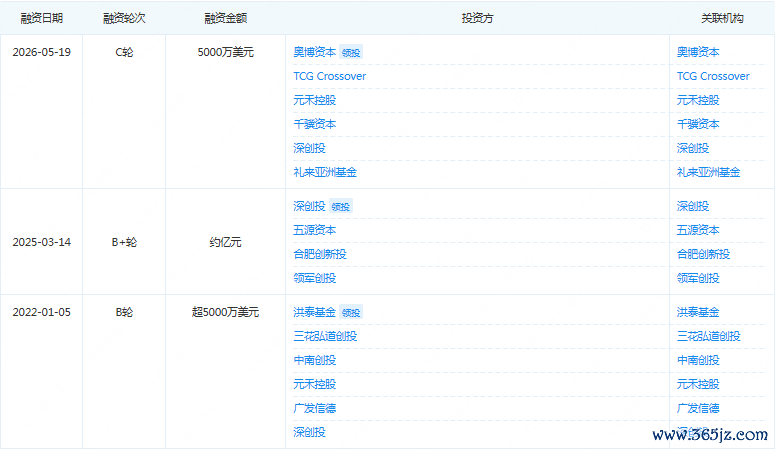Open 中南创投 in 关联机构 column
This screenshot has width=775, height=450.
tap(698, 360)
